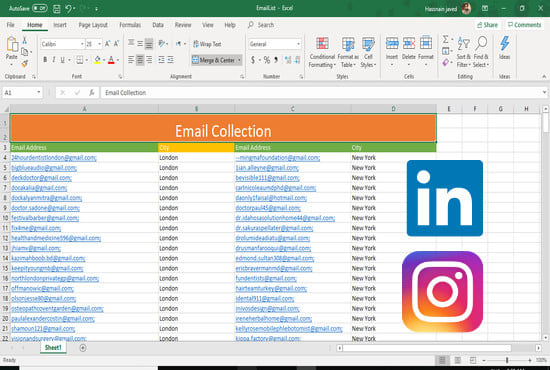Click the Format Painter brush icon
The image size is (550, 370).
25,63
